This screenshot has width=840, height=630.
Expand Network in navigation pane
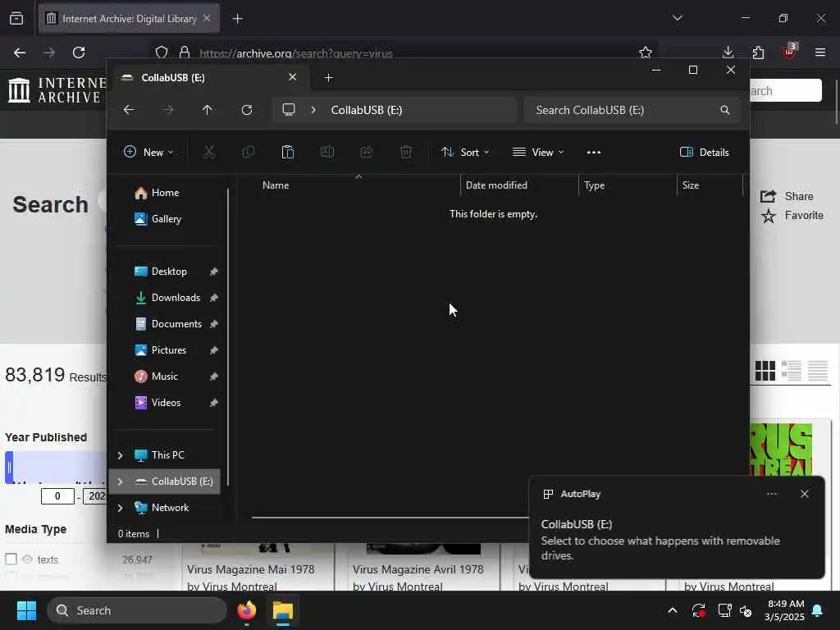120,508
